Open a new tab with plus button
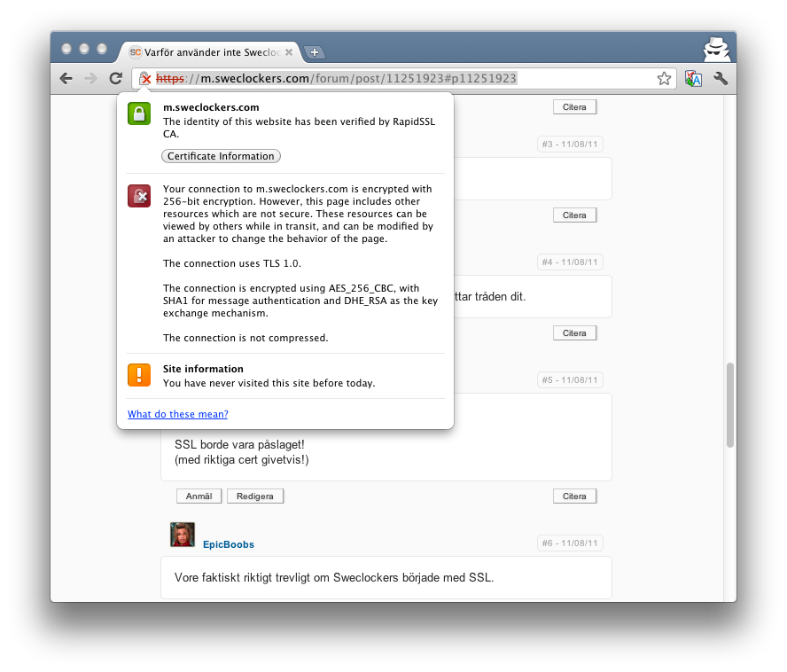787x672 pixels. (315, 52)
